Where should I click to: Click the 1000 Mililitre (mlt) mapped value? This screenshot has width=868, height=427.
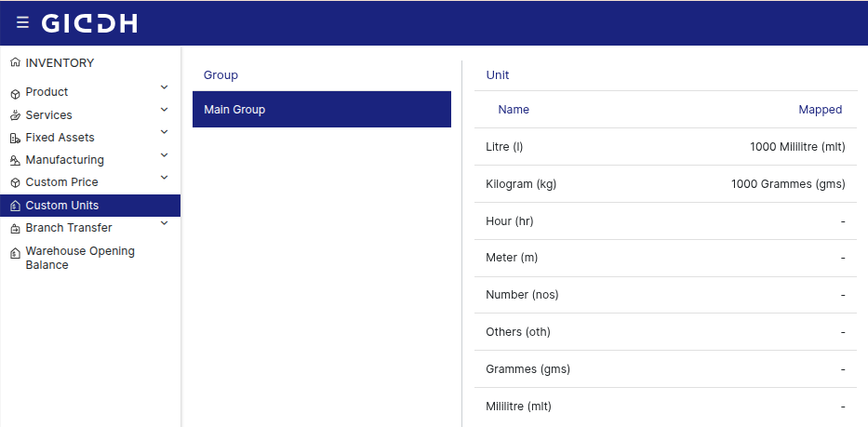pos(797,147)
